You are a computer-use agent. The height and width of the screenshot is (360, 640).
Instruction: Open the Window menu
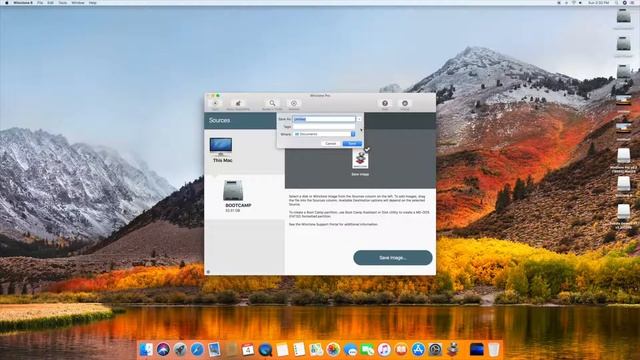pyautogui.click(x=78, y=3)
